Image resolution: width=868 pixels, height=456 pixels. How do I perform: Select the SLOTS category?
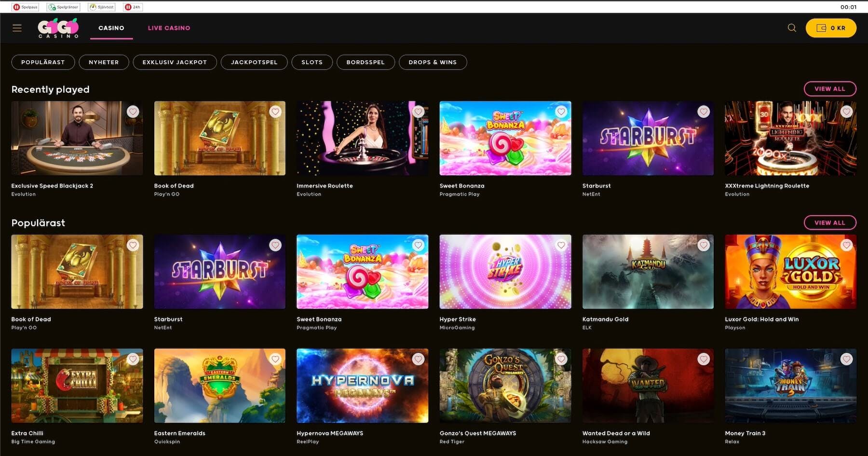pos(312,62)
